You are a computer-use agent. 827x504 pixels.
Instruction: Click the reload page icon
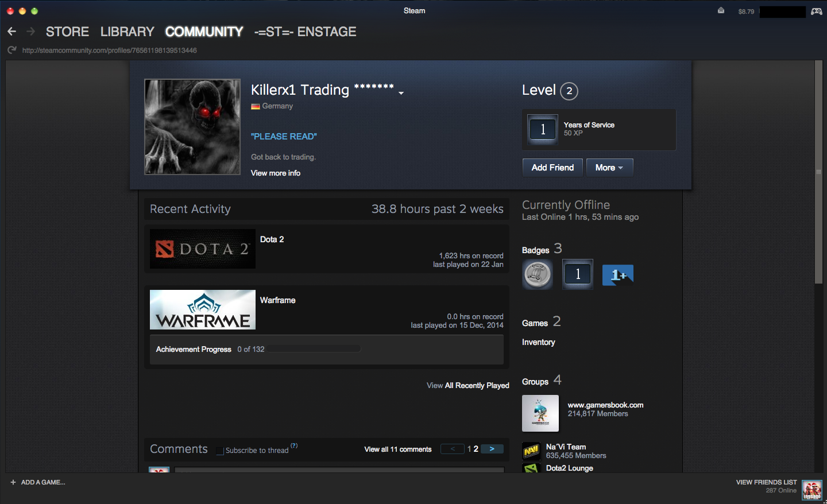click(12, 51)
